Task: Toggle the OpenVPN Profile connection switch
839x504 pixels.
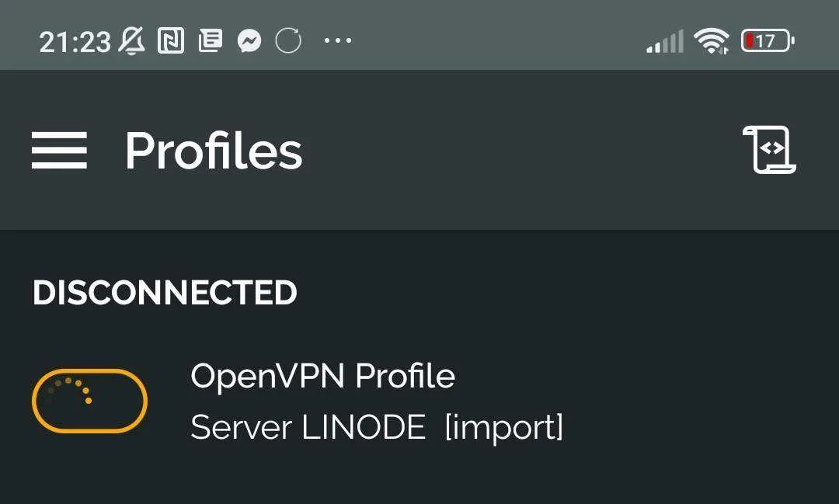Action: pyautogui.click(x=89, y=400)
